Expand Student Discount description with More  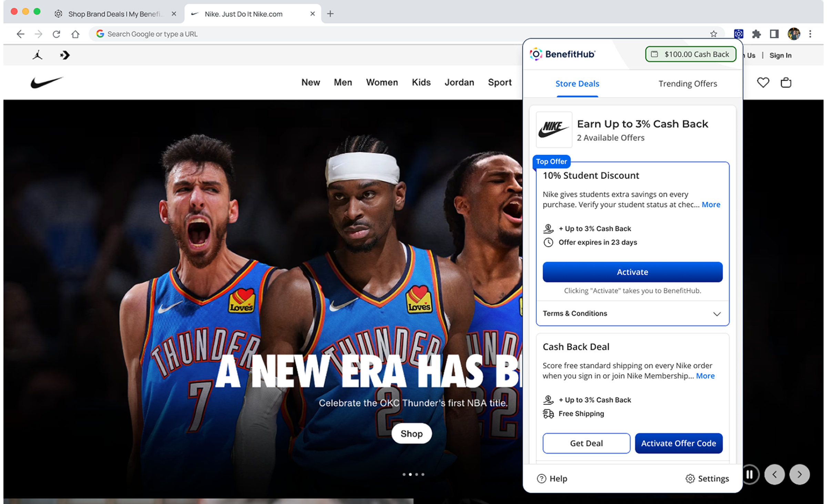coord(711,204)
